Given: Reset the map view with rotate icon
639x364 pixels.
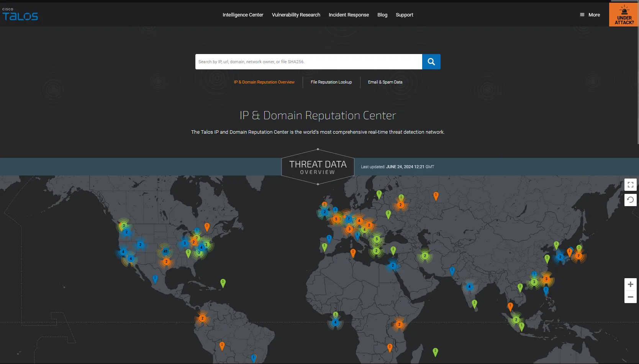Looking at the screenshot, I should (630, 200).
